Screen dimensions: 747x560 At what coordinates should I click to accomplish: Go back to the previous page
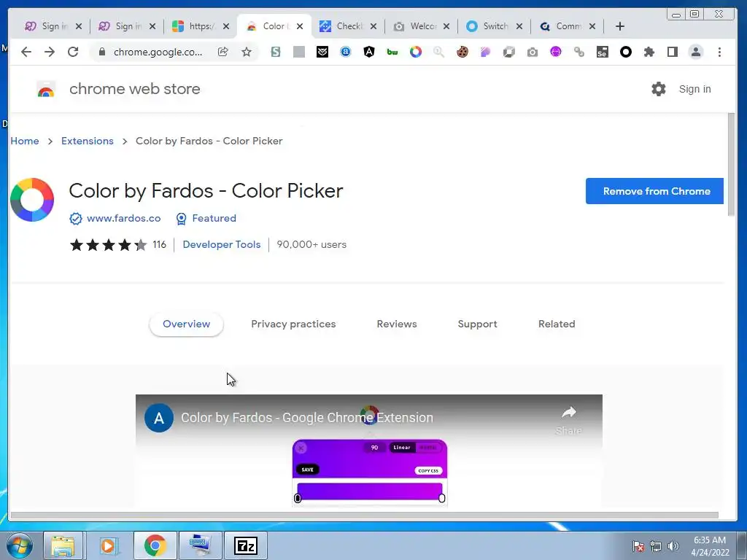[x=26, y=52]
